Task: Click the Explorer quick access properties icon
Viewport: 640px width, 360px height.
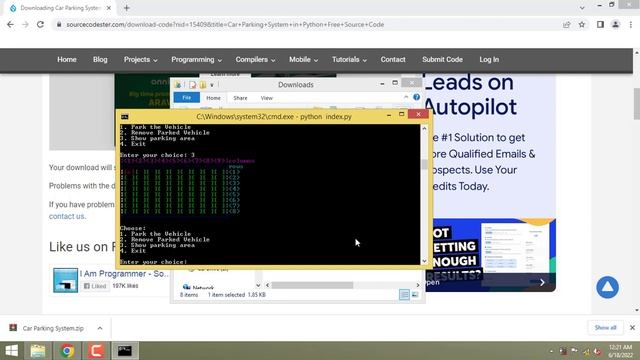Action: 192,85
